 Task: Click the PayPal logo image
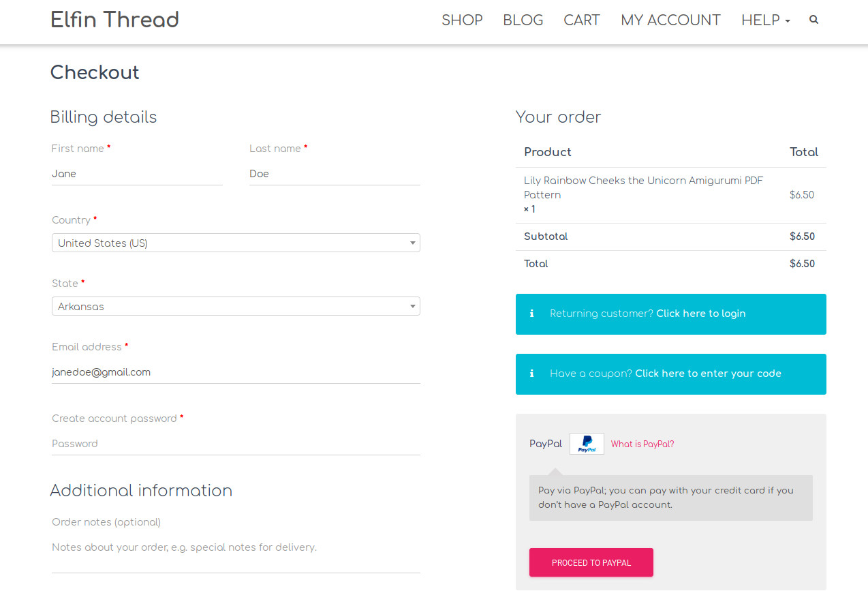pos(587,444)
